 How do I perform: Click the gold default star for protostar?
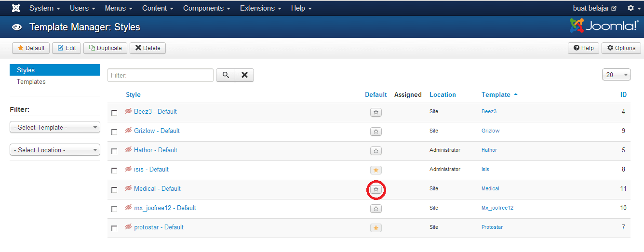376,228
